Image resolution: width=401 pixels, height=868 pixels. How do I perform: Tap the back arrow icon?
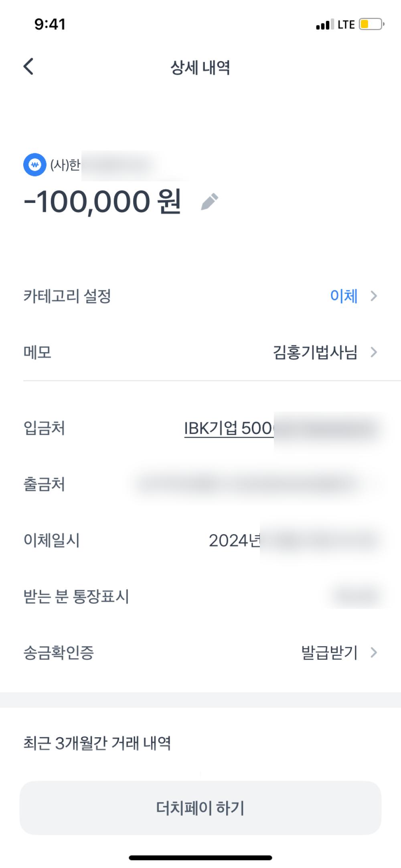point(28,67)
